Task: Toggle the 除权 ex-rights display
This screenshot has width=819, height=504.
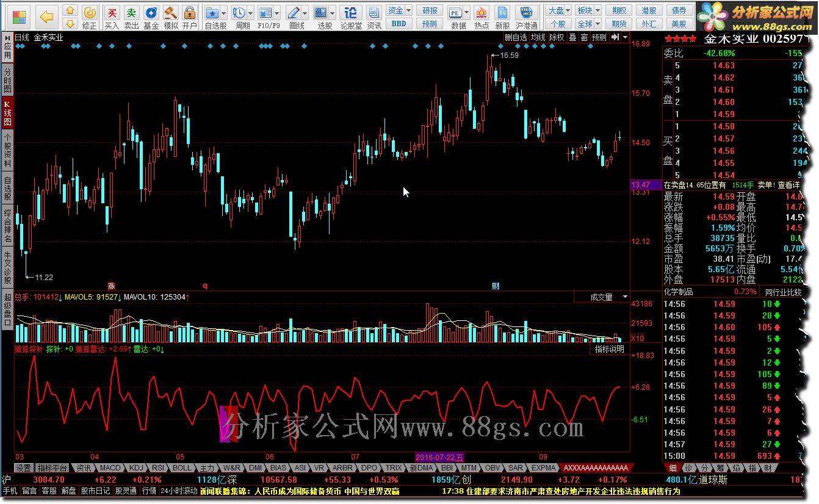Action: click(557, 37)
